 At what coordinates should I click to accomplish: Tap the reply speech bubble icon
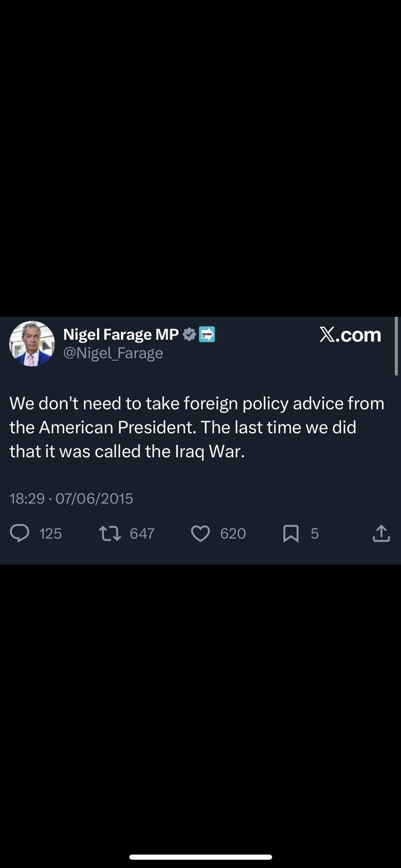coord(20,533)
